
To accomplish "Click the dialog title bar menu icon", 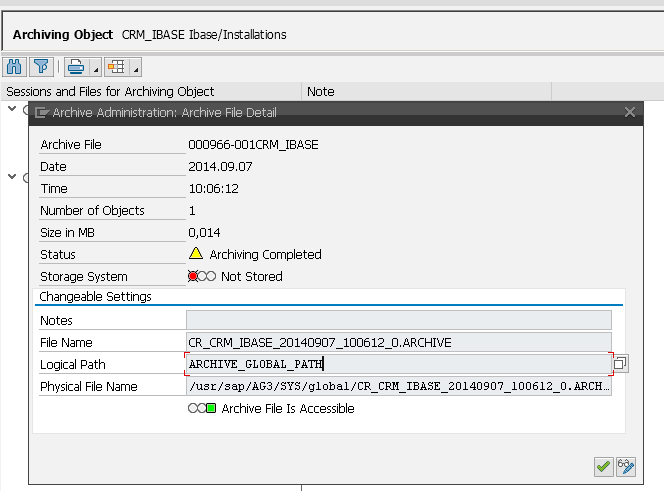I will click(42, 113).
